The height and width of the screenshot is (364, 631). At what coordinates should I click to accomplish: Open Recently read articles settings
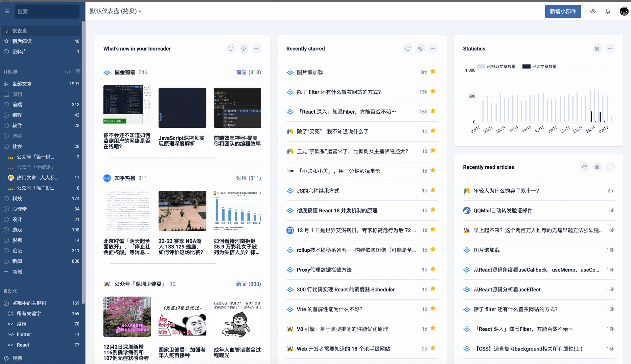click(x=597, y=167)
